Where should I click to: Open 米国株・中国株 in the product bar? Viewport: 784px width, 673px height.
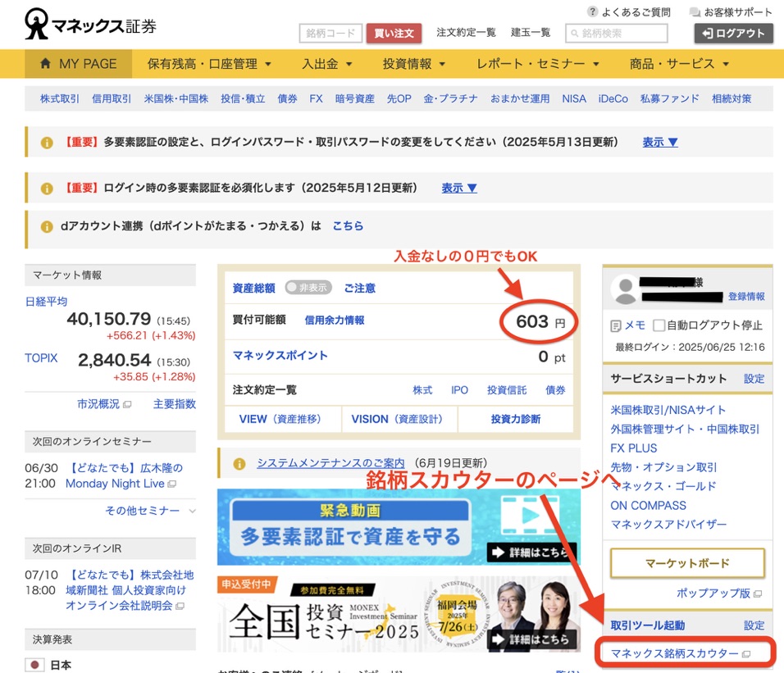pyautogui.click(x=176, y=99)
